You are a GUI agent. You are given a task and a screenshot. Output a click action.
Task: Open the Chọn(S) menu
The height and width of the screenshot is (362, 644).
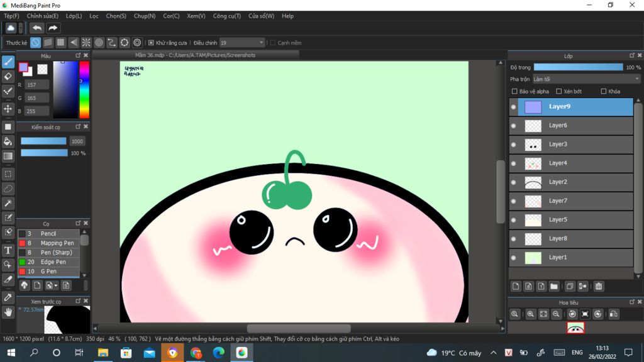point(116,16)
